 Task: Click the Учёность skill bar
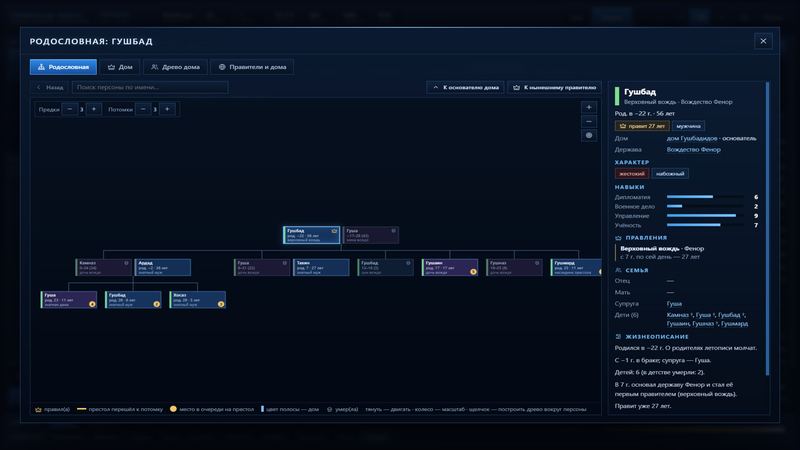(x=705, y=225)
